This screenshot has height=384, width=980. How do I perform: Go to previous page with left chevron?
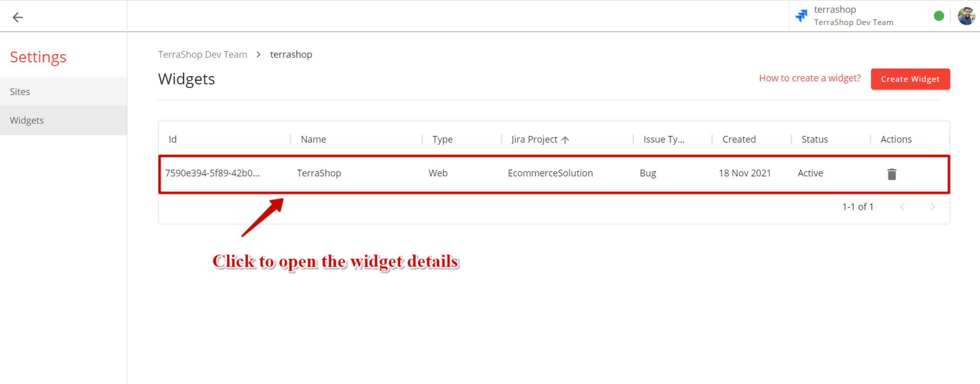tap(902, 207)
